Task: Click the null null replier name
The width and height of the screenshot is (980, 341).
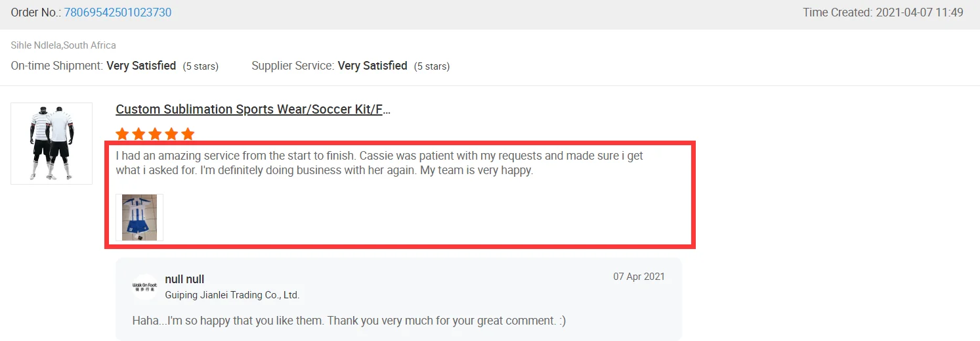Action: 184,279
